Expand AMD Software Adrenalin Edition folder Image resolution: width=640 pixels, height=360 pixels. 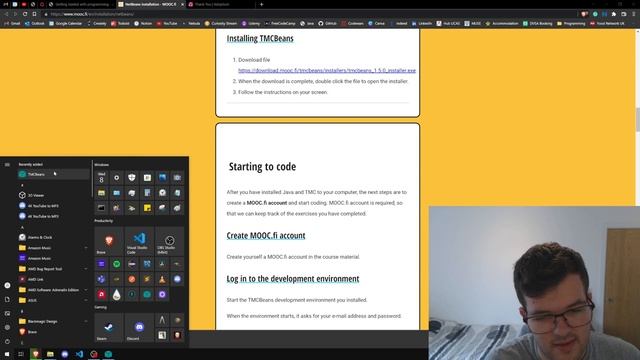click(53, 290)
